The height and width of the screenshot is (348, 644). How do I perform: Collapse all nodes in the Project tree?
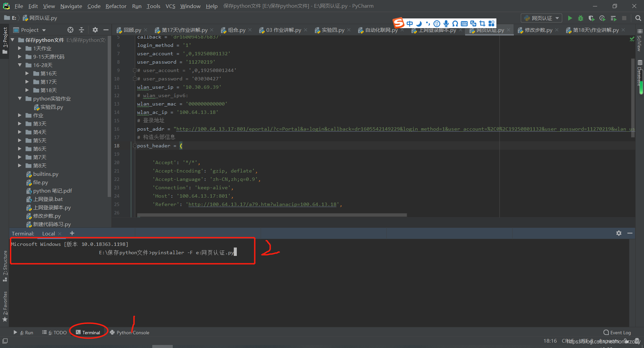[x=81, y=30]
